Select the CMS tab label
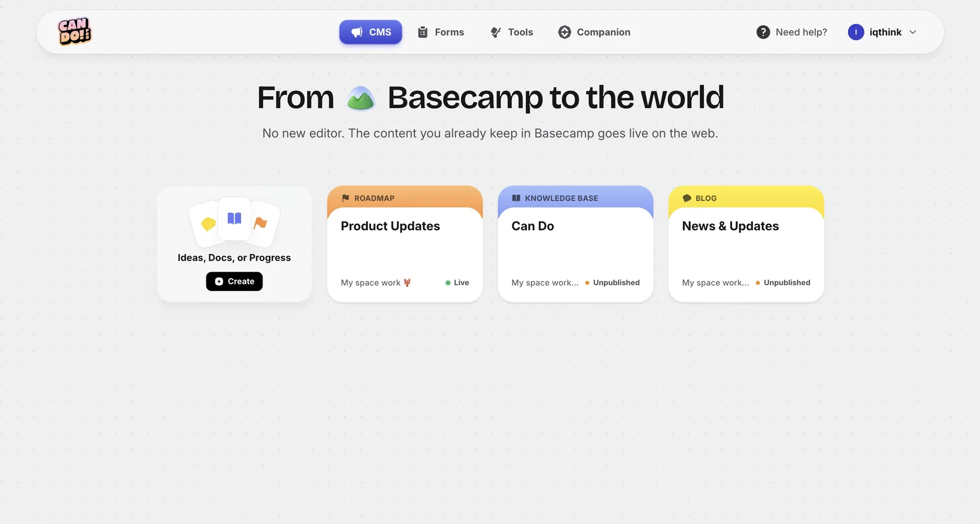This screenshot has width=980, height=524. pos(380,32)
